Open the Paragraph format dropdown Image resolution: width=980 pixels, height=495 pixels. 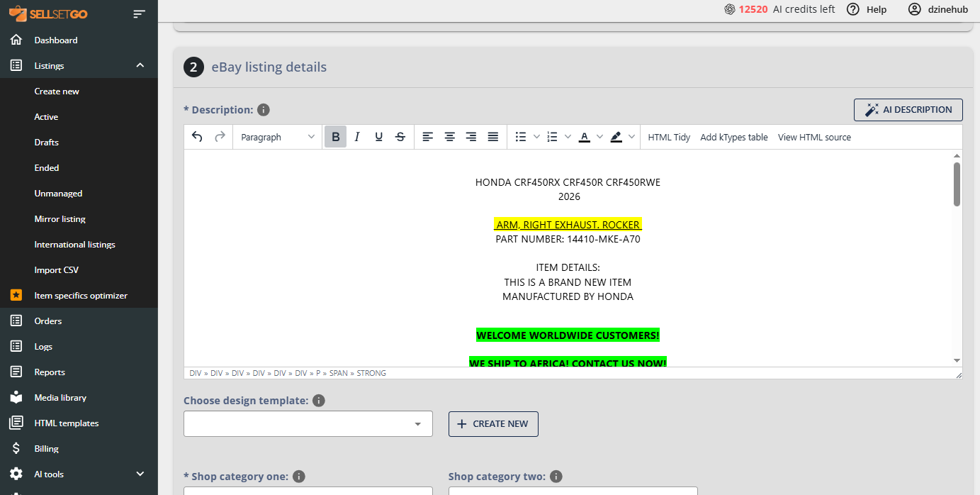[278, 137]
